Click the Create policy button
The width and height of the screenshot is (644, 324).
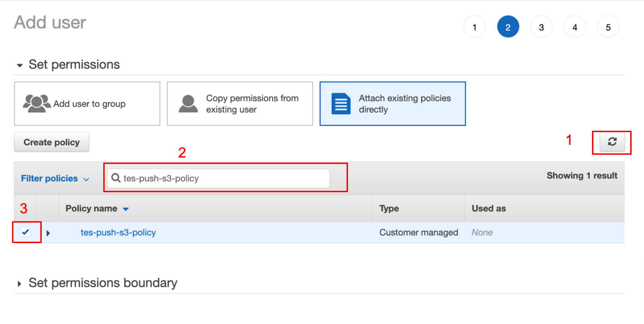point(52,142)
